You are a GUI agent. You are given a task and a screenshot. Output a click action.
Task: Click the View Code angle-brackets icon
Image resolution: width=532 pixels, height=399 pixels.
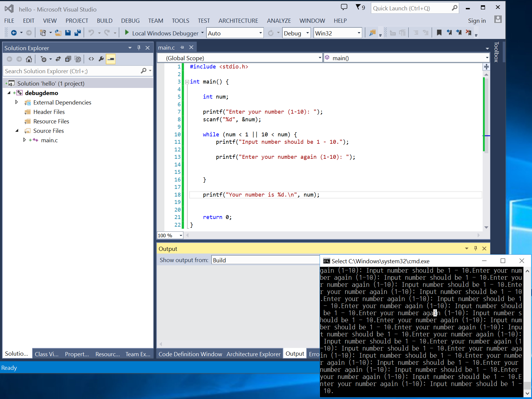(91, 59)
